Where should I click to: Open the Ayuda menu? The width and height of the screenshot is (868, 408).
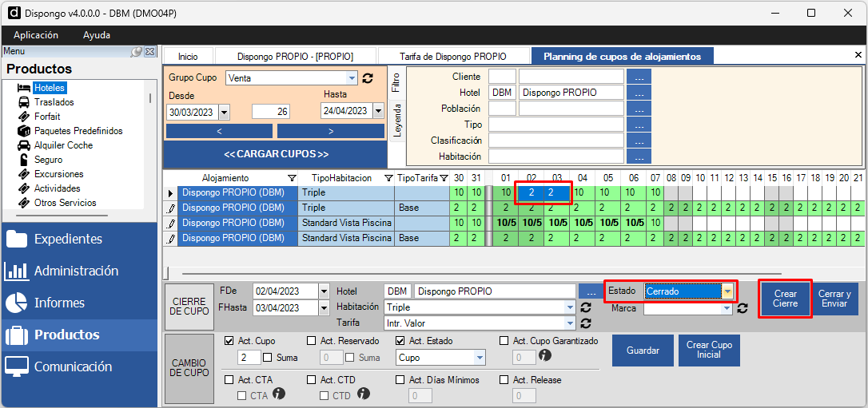[97, 35]
